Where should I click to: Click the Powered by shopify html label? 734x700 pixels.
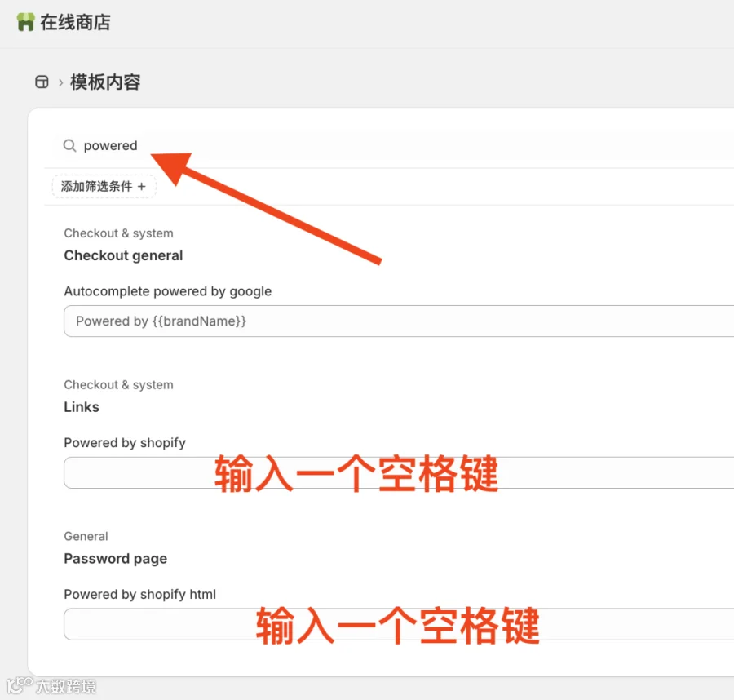click(140, 594)
